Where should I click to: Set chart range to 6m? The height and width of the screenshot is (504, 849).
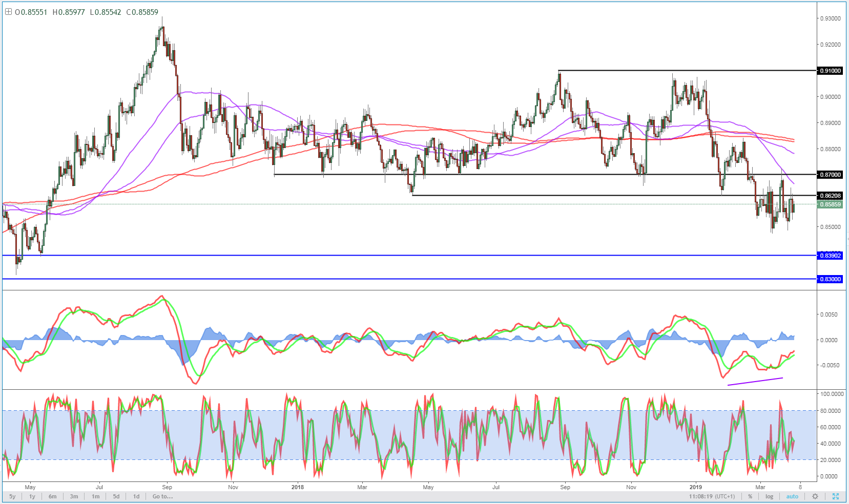coord(52,496)
